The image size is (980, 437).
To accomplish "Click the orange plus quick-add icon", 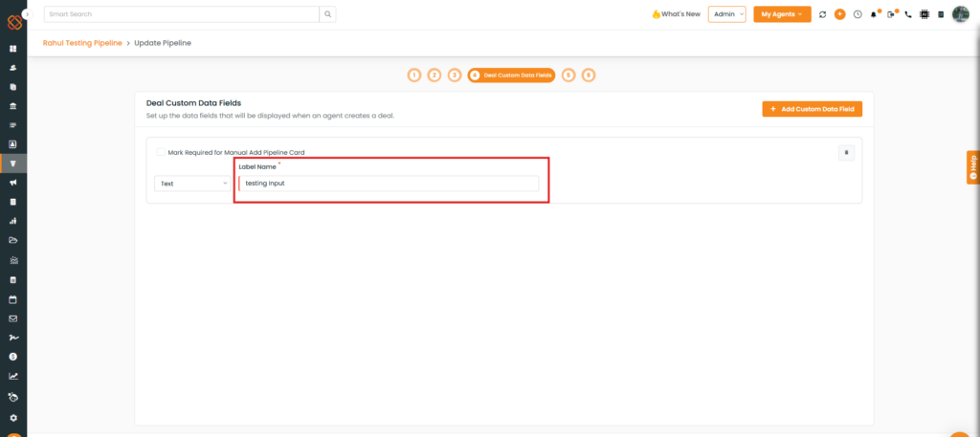I will [x=839, y=14].
